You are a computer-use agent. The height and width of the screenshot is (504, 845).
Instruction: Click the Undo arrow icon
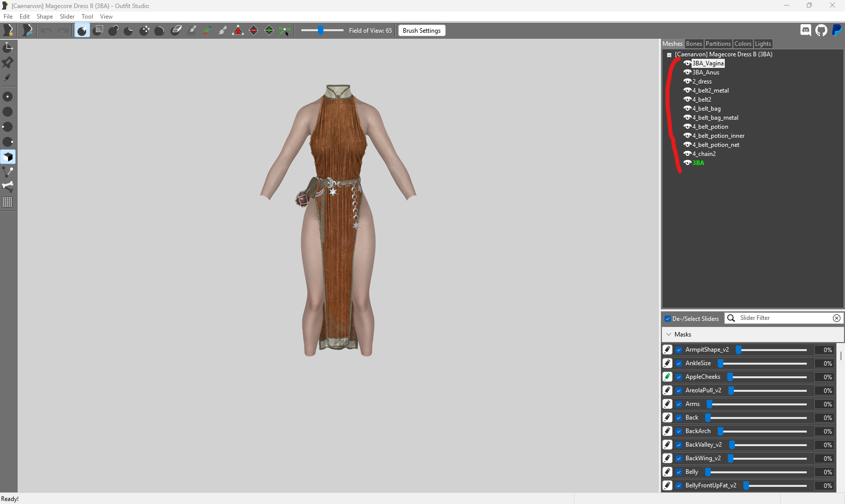click(x=46, y=31)
